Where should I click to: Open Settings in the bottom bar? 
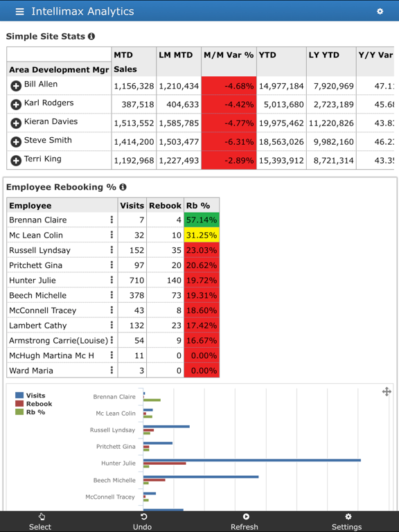pos(347,522)
